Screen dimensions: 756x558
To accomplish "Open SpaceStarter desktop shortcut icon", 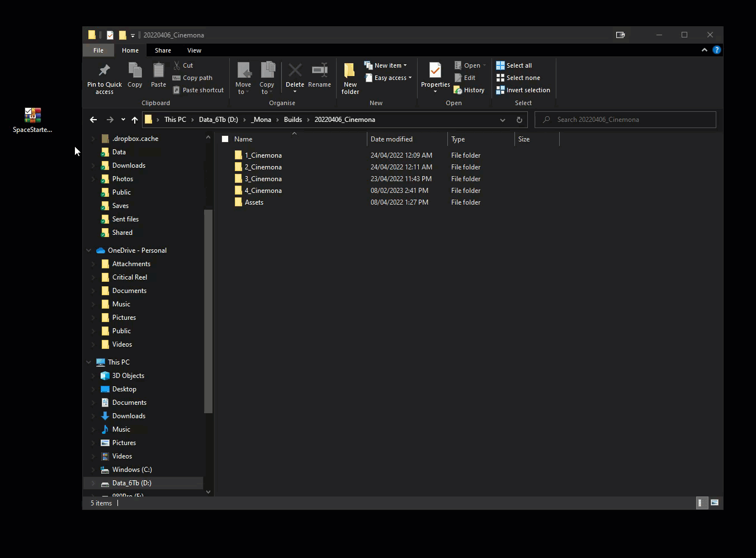I will (x=32, y=116).
